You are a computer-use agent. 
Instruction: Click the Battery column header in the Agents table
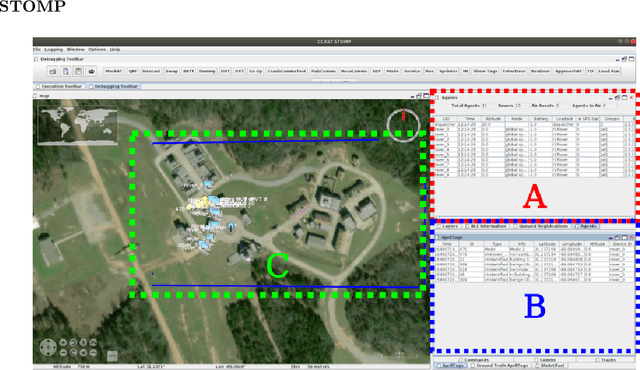540,119
